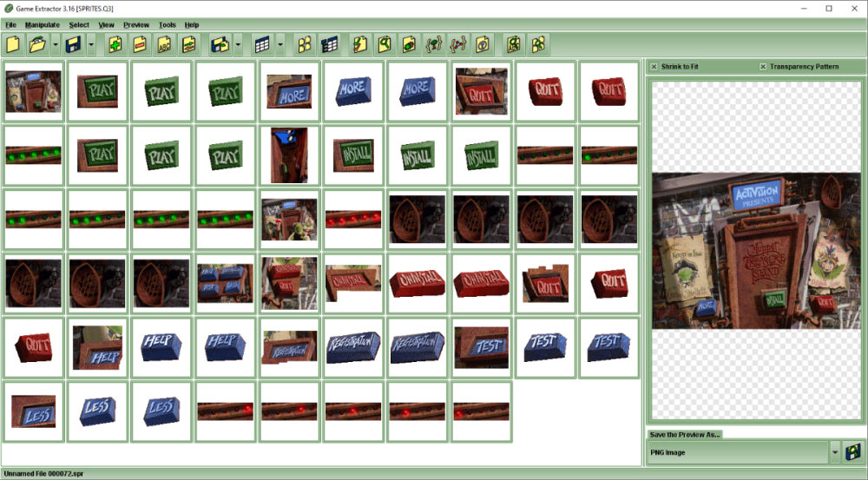Select the HELP thumbnail with background scene

(x=97, y=348)
